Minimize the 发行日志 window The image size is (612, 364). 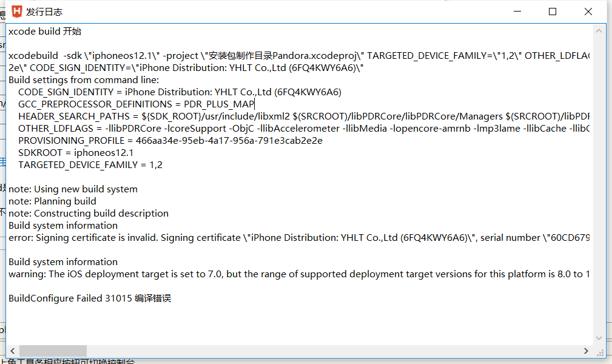point(517,12)
